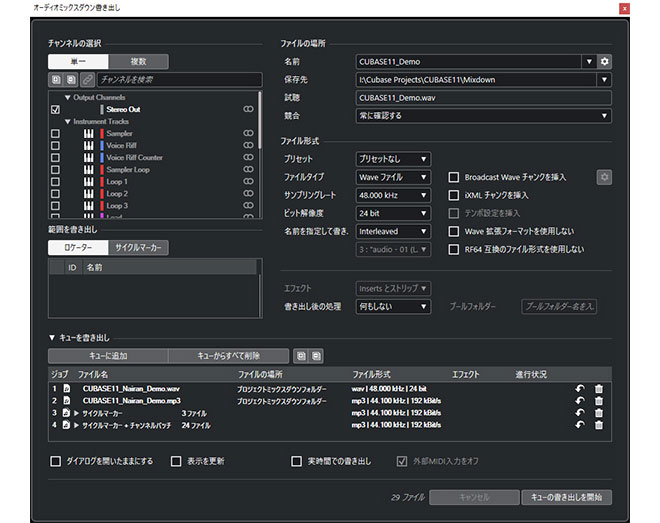Open the 48.000 kHz sample rate dropdown
This screenshot has height=523, width=660.
393,195
